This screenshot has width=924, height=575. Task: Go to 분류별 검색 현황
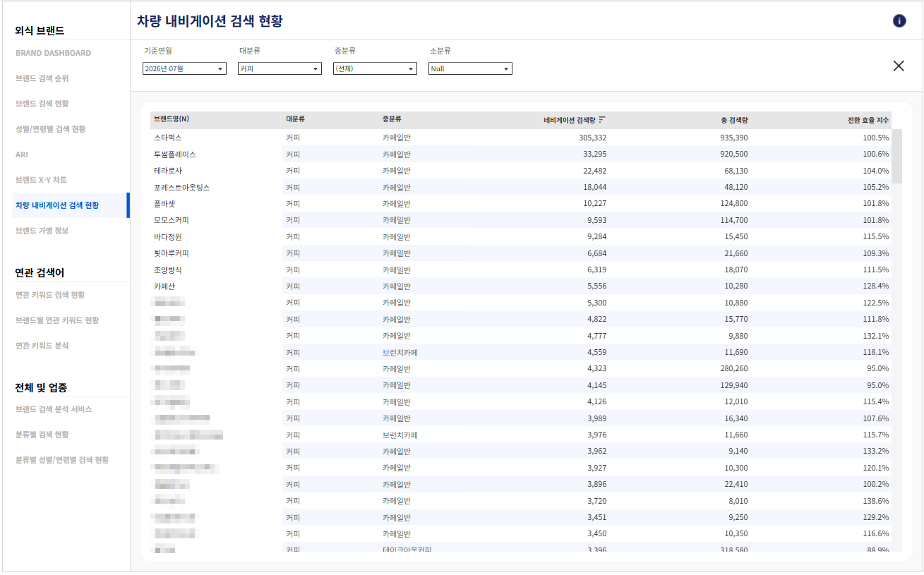pyautogui.click(x=42, y=435)
